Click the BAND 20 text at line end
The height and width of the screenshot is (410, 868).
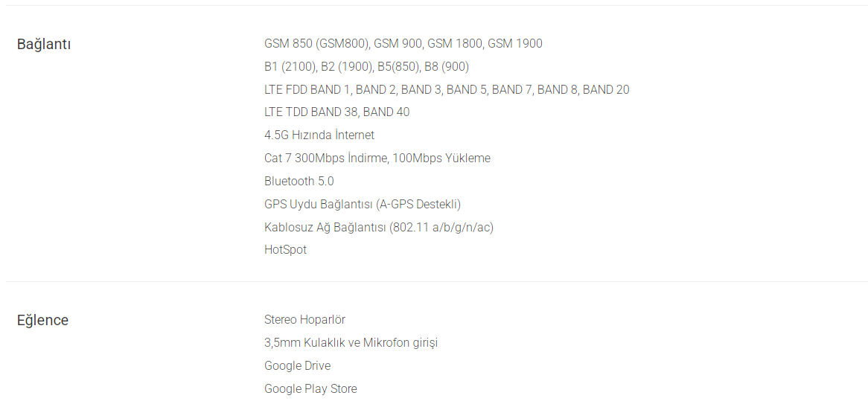pos(606,89)
